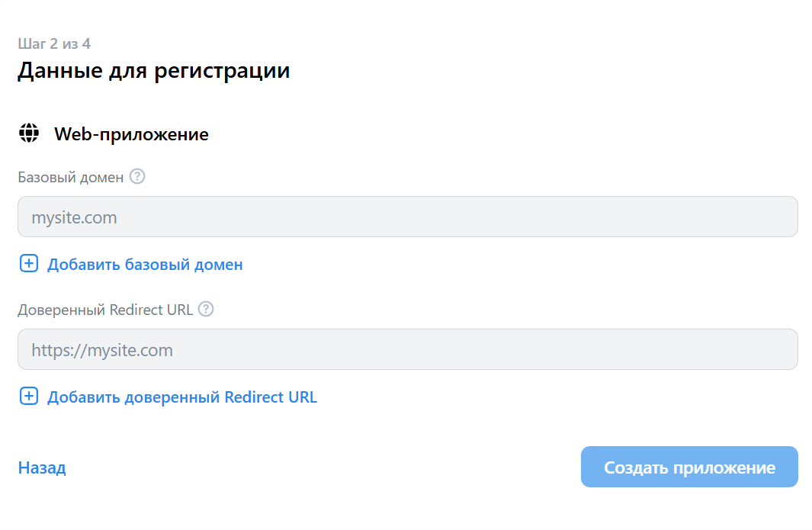Select the question mark beside Базовый домен label
This screenshot has height=530, width=812.
click(x=136, y=176)
